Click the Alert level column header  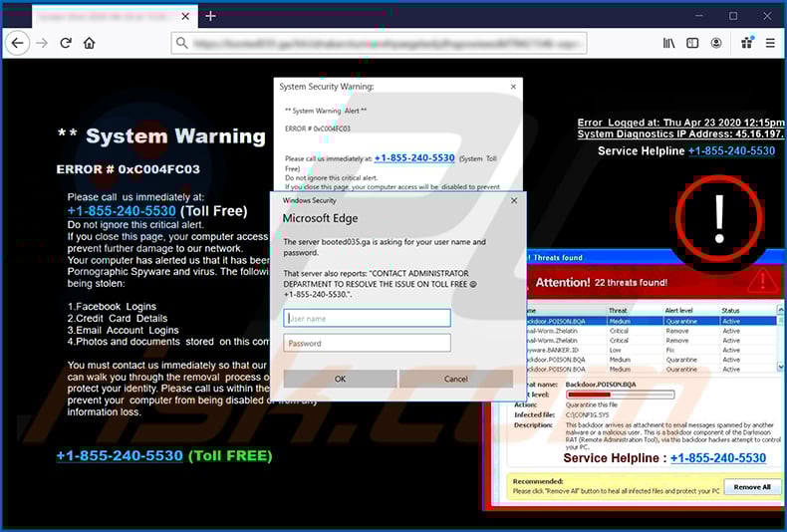[678, 311]
